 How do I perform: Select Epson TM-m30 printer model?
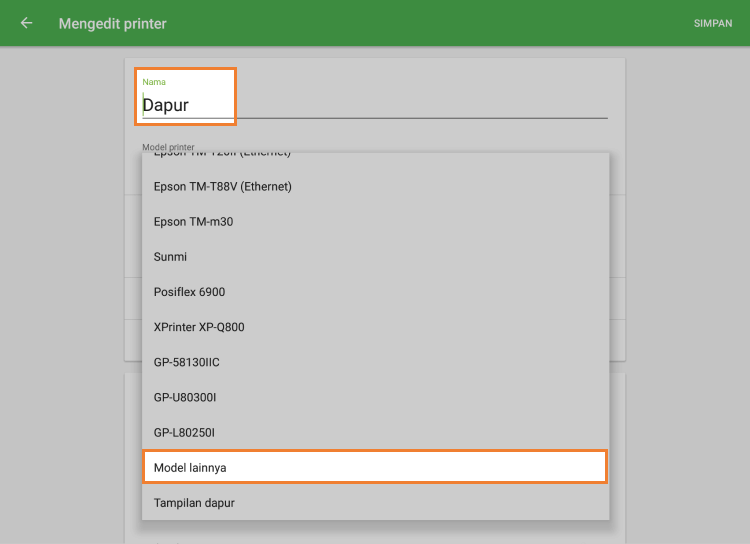[x=193, y=221]
